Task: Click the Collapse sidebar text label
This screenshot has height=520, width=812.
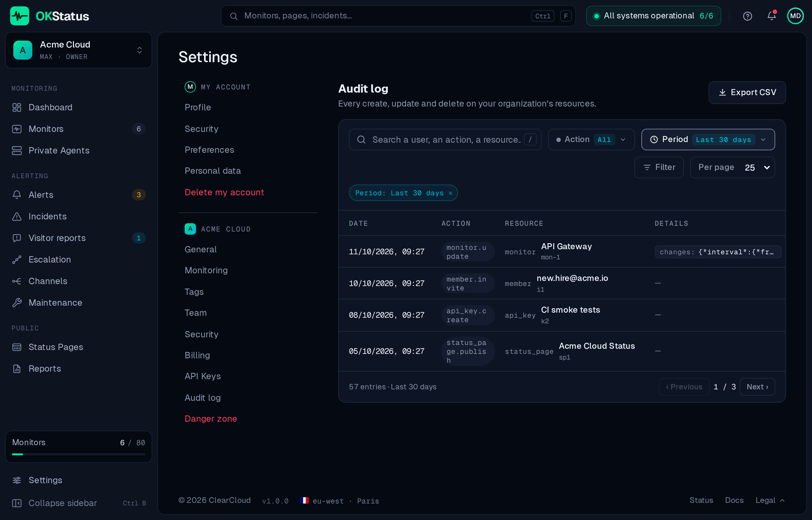Action: point(62,503)
